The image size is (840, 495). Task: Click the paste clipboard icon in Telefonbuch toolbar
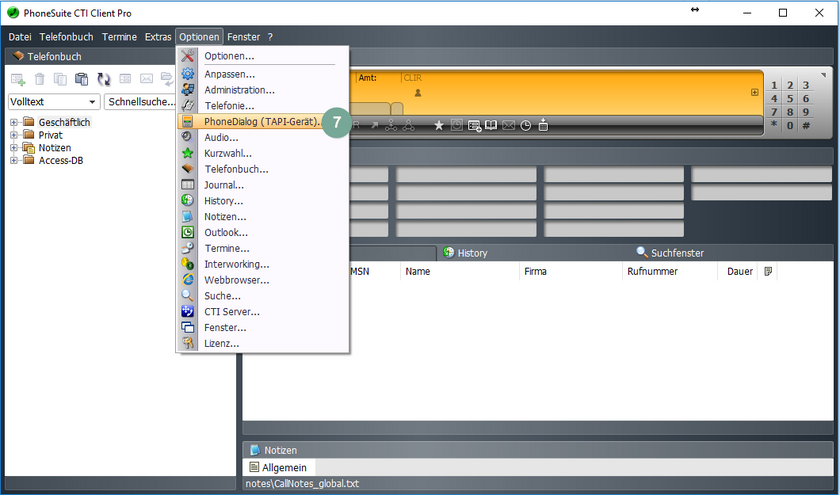click(82, 79)
